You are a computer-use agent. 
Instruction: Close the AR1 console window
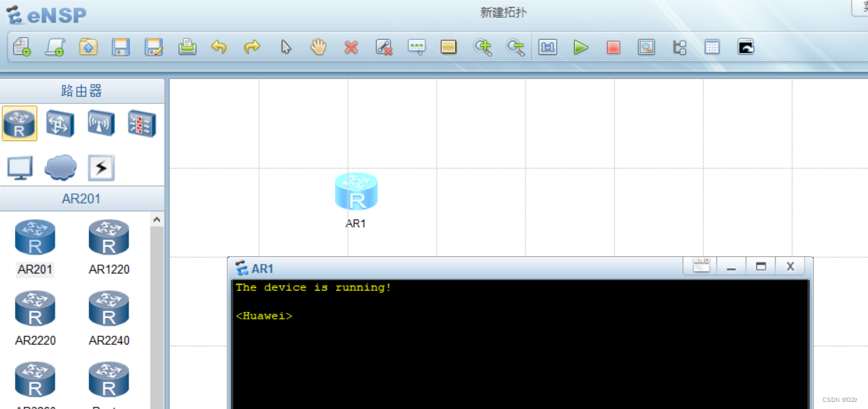(790, 266)
